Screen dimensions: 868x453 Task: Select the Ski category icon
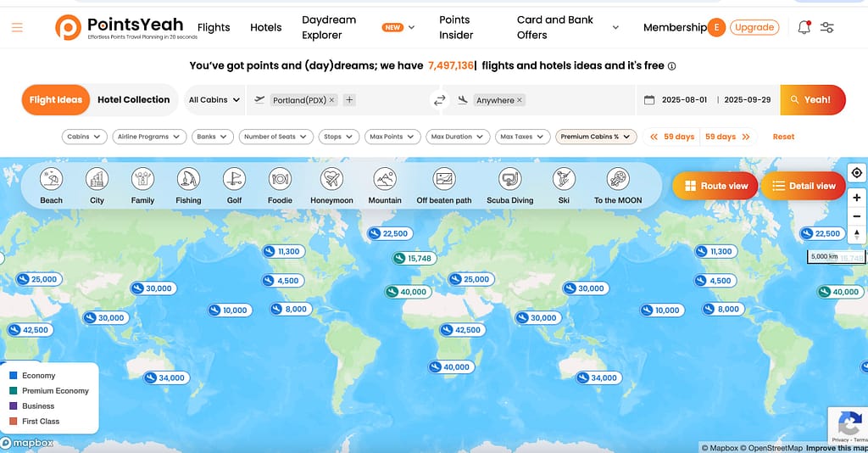tap(564, 179)
